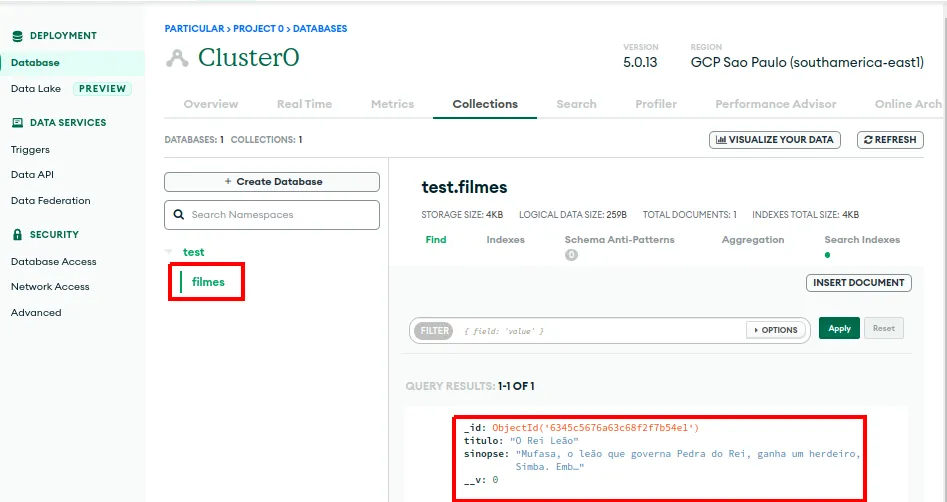Click the Reset filter button
Image resolution: width=947 pixels, height=502 pixels.
tap(884, 329)
